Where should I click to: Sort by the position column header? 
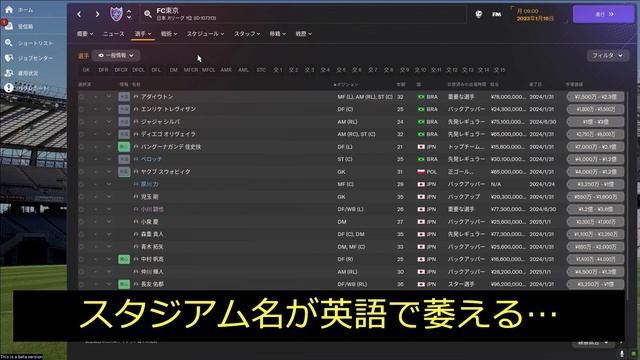(x=346, y=84)
